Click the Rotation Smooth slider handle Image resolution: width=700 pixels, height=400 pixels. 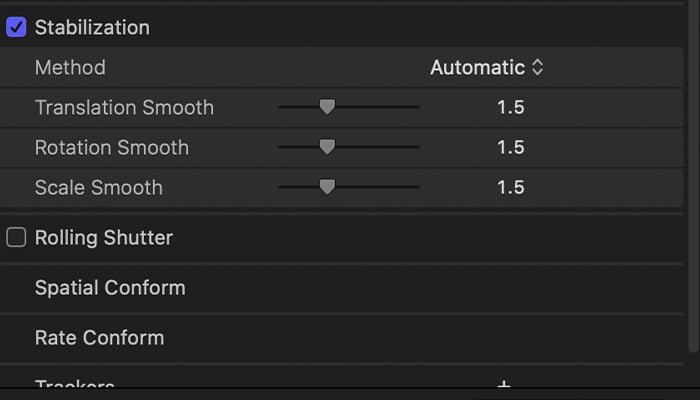pyautogui.click(x=327, y=147)
